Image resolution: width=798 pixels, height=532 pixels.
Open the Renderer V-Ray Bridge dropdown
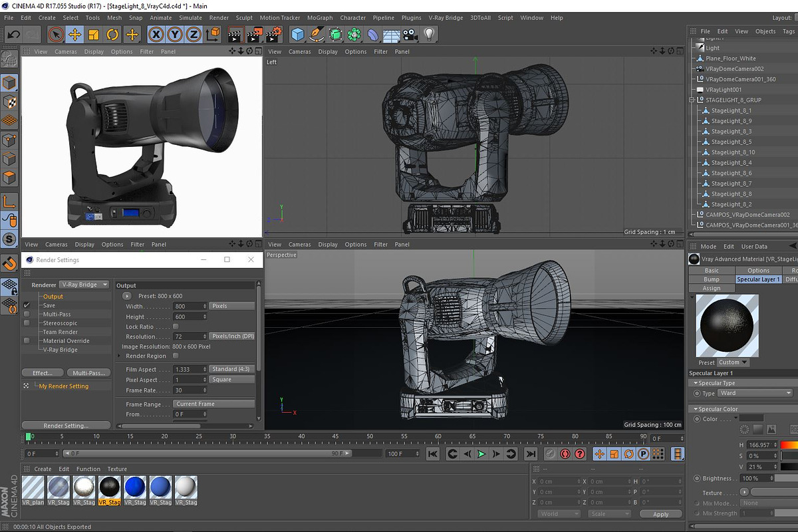pos(84,285)
